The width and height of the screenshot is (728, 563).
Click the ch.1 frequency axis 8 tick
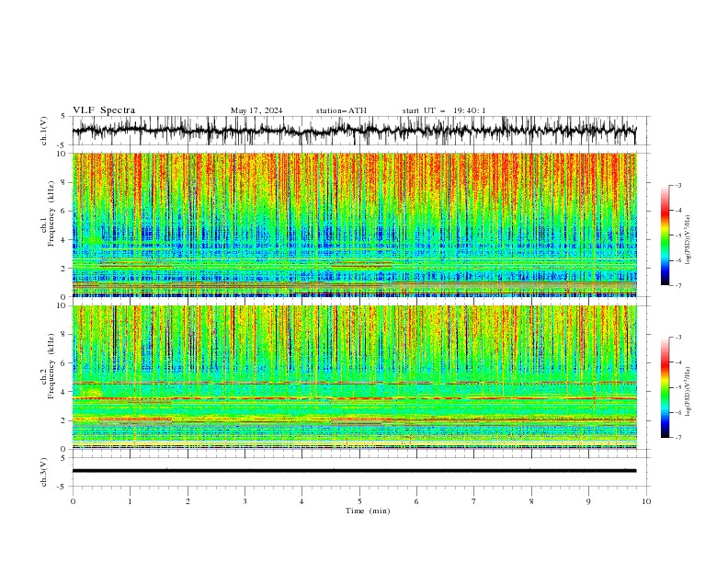pyautogui.click(x=64, y=182)
